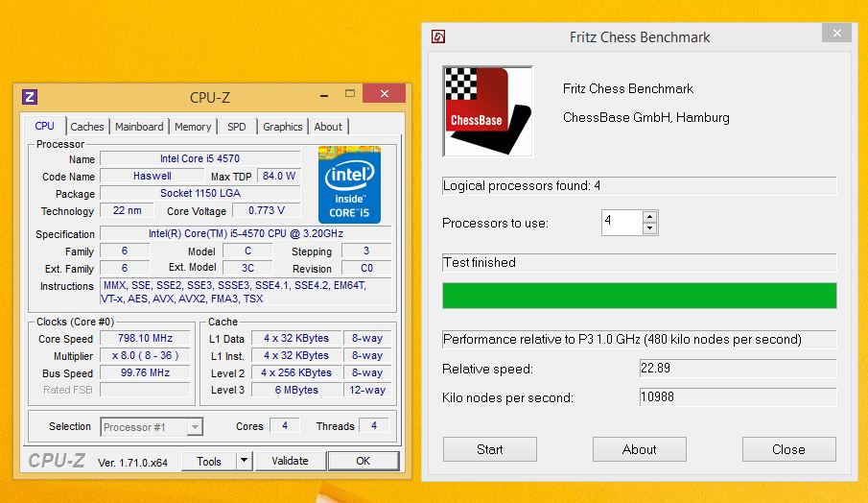Click the Level 3 cache value 6 MBytes

296,390
